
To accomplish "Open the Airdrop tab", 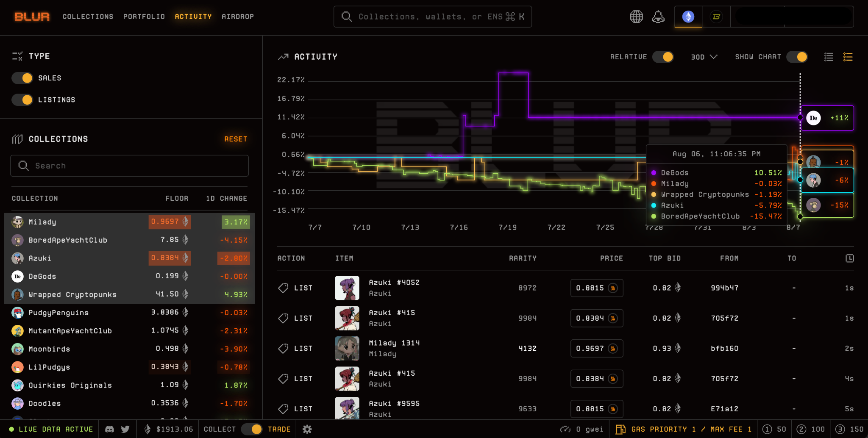I will coord(238,17).
